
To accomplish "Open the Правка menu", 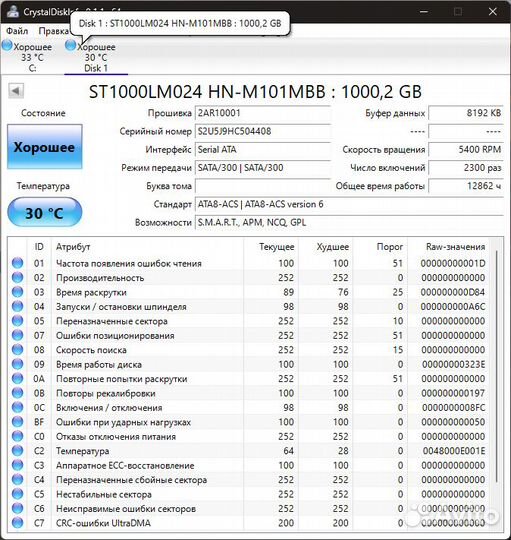I will [x=54, y=31].
